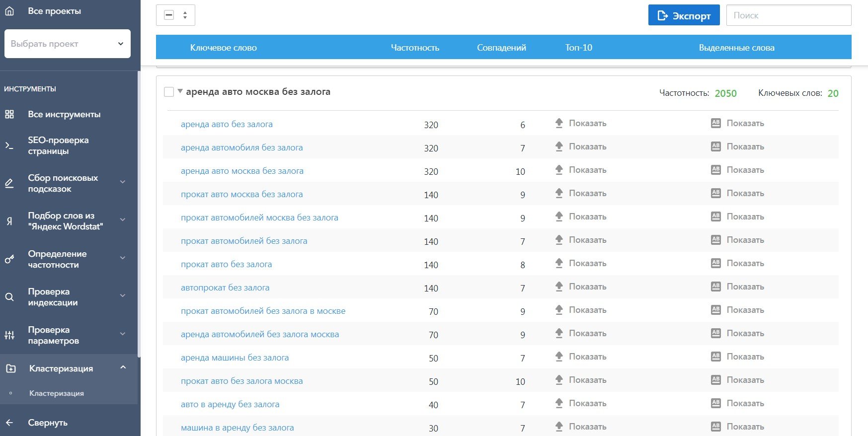Click the Поиск search field
The width and height of the screenshot is (868, 436).
789,15
